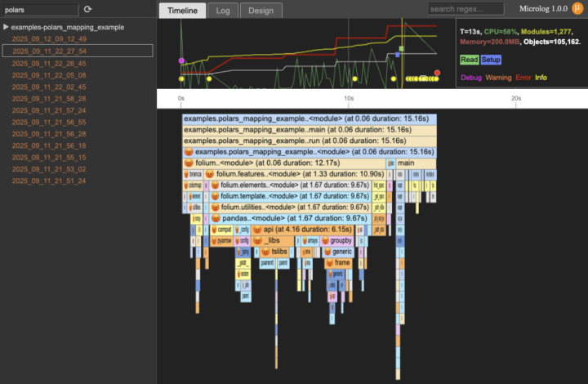588x384 pixels.
Task: Select log run 2025_09_11_22_26_45
Action: [49, 64]
